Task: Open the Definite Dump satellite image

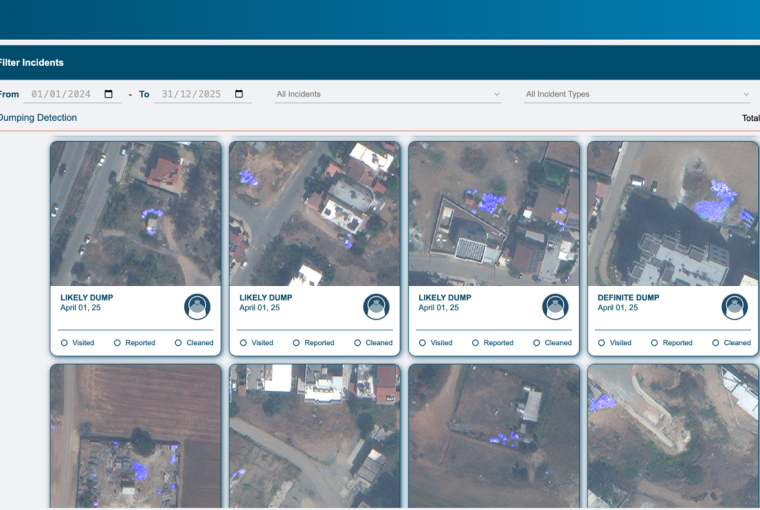Action: click(x=673, y=213)
